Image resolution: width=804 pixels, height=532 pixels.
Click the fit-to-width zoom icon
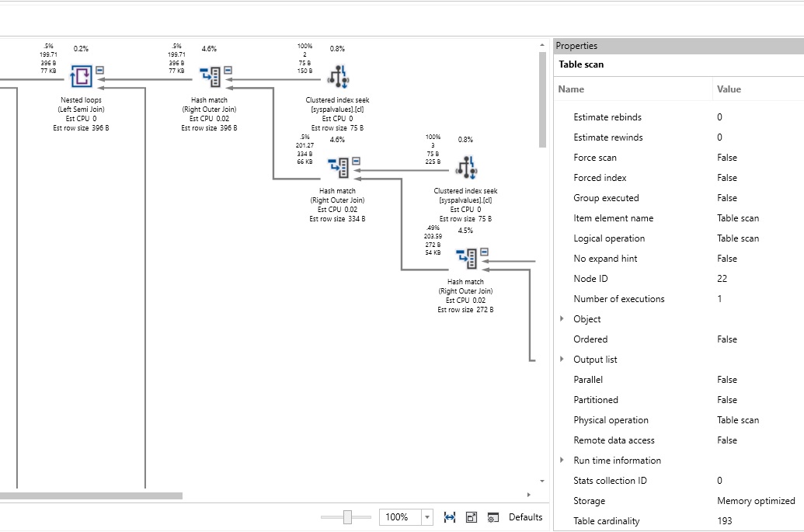(450, 517)
